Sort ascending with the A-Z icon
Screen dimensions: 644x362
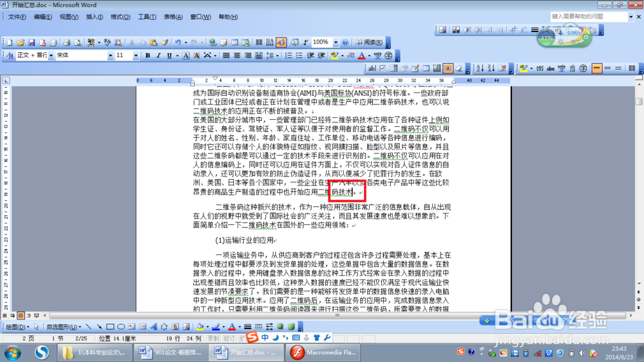[x=480, y=69]
